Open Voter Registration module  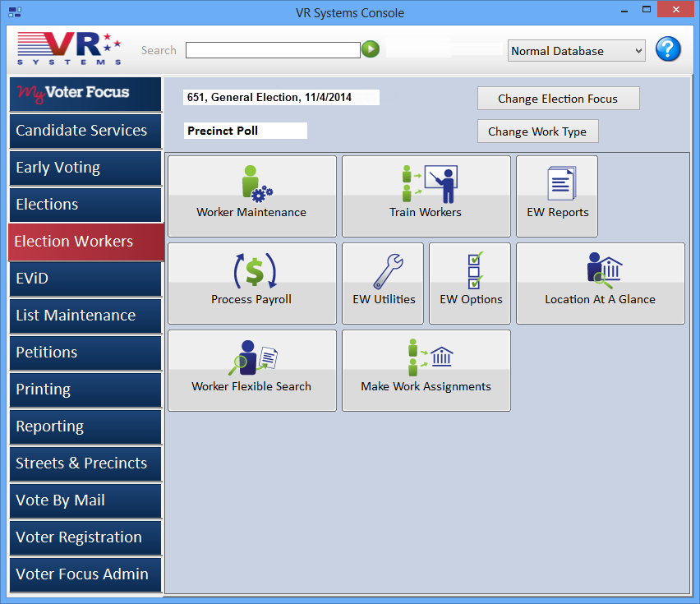(85, 538)
